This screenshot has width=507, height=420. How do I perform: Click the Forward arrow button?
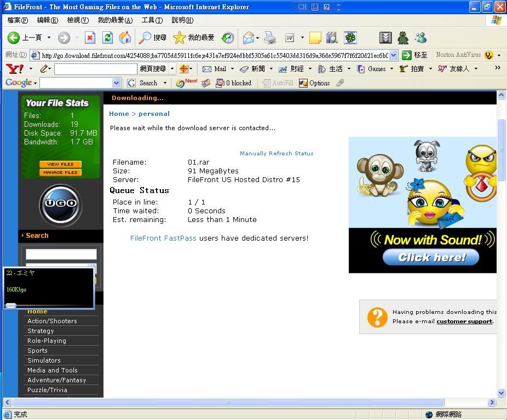64,38
